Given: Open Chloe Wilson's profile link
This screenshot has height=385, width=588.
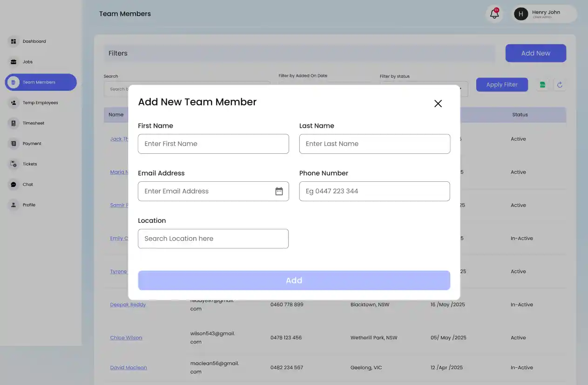Looking at the screenshot, I should pyautogui.click(x=126, y=337).
